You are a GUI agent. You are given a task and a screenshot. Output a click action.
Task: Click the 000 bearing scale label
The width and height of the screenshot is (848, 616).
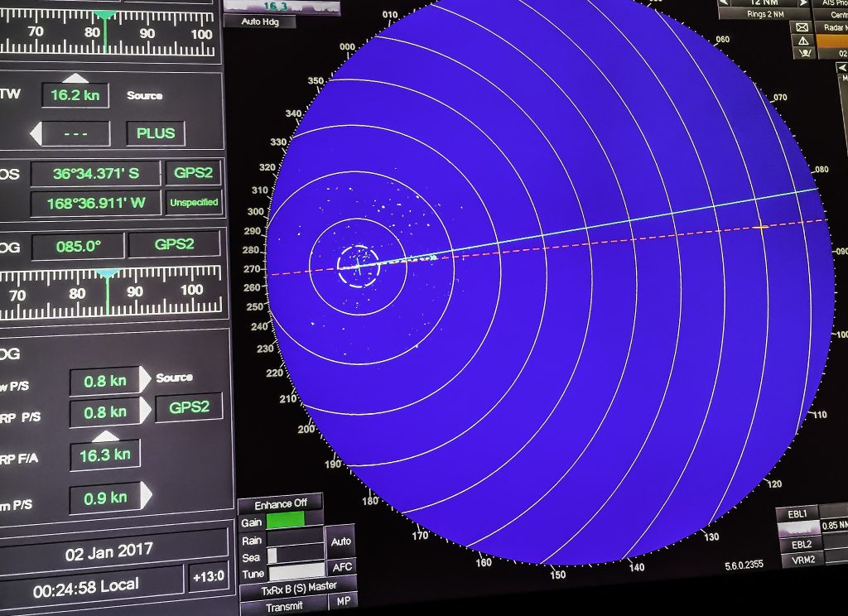(347, 47)
